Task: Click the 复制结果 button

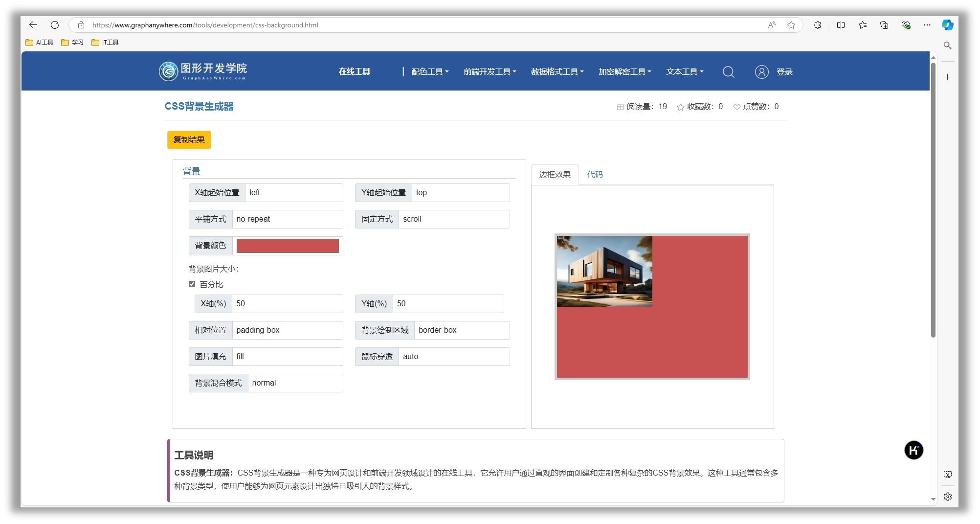Action: coord(189,140)
